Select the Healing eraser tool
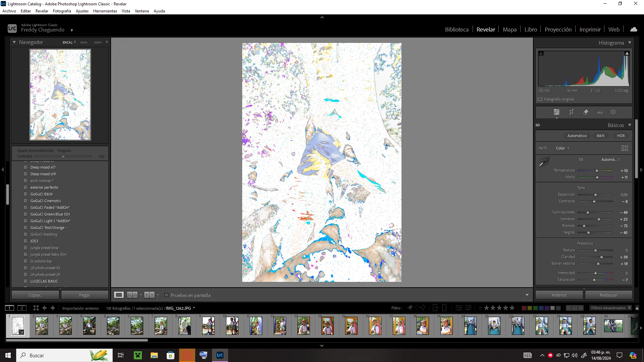This screenshot has height=362, width=644. click(586, 112)
